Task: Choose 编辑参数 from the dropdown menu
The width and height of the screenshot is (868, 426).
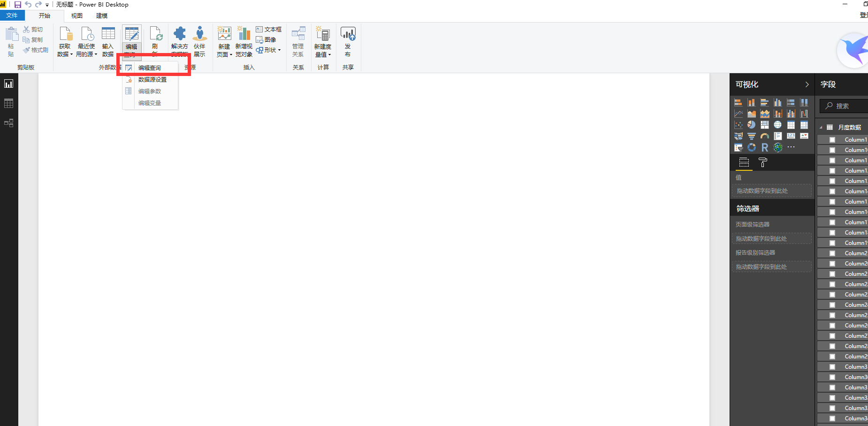Action: pos(150,91)
